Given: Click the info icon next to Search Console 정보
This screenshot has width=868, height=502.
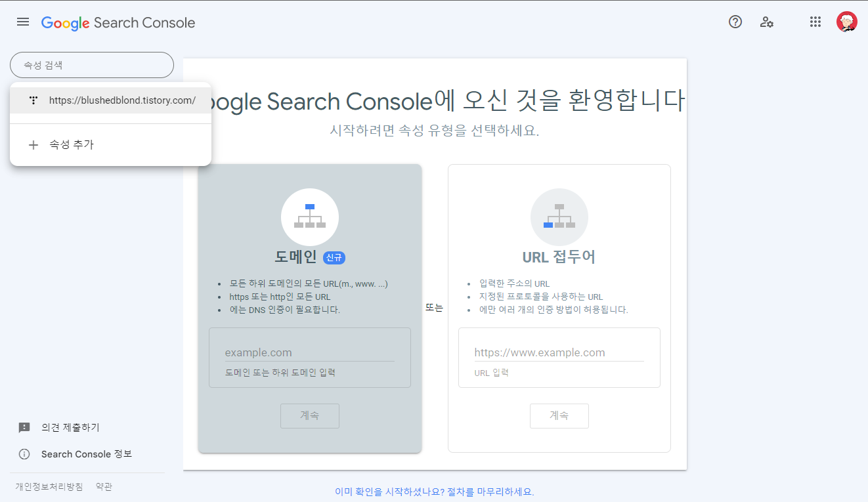Looking at the screenshot, I should click(x=24, y=454).
